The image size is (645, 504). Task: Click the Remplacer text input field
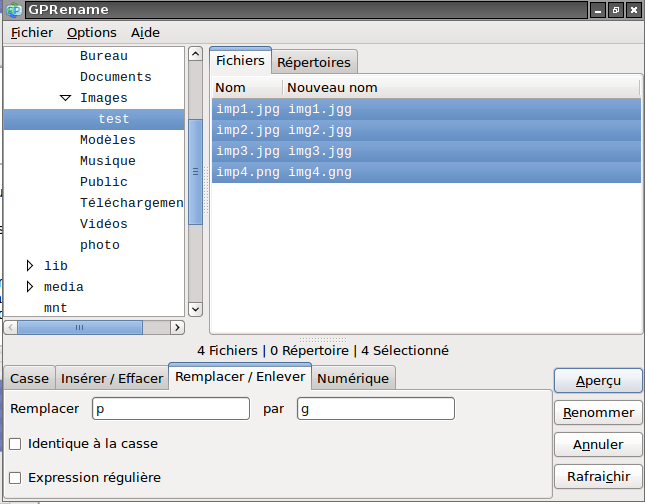(x=170, y=408)
